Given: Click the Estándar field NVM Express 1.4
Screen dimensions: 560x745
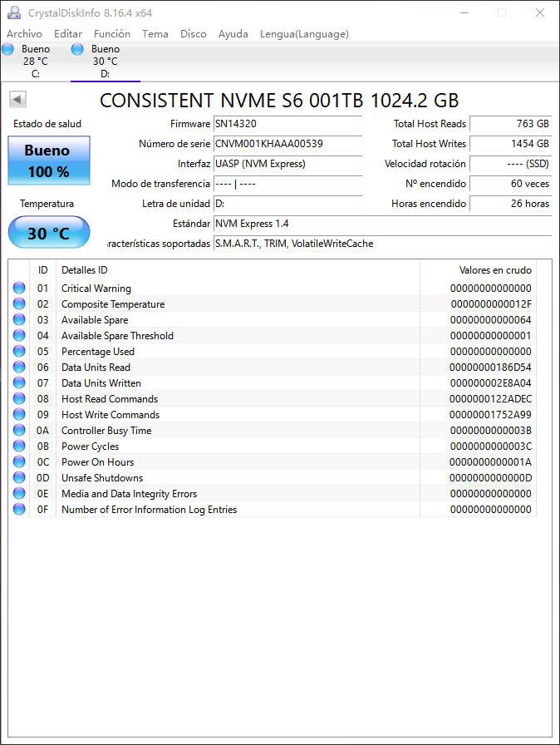Looking at the screenshot, I should 382,224.
